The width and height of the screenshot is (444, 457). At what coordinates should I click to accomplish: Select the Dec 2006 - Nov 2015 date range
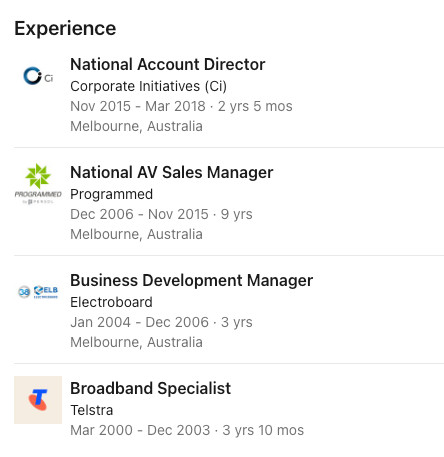click(139, 214)
